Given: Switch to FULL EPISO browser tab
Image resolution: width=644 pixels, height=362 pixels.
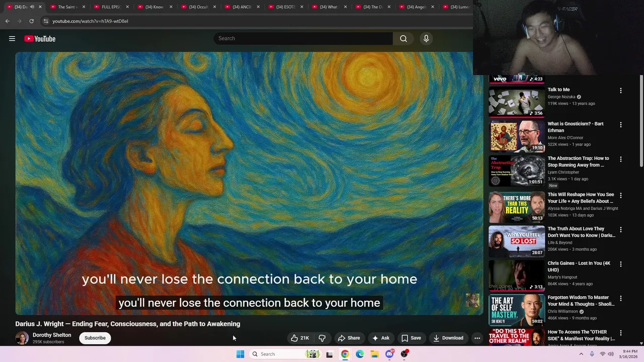Looking at the screenshot, I should pyautogui.click(x=111, y=7).
